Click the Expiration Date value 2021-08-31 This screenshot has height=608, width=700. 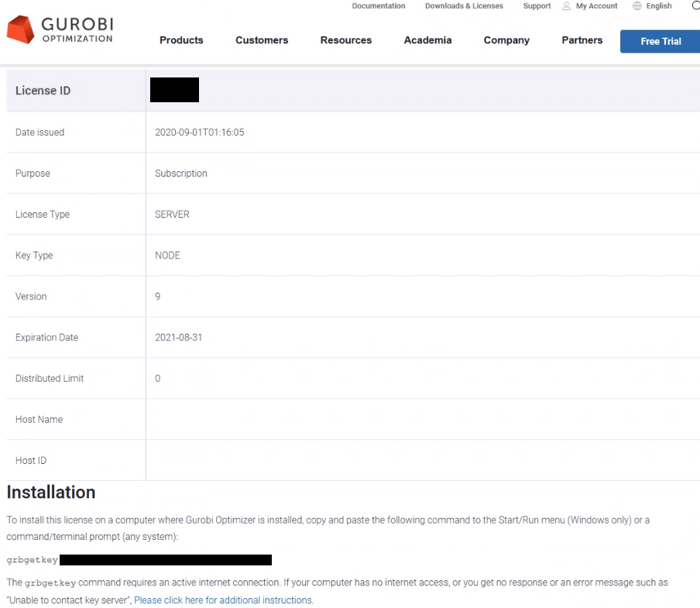179,338
